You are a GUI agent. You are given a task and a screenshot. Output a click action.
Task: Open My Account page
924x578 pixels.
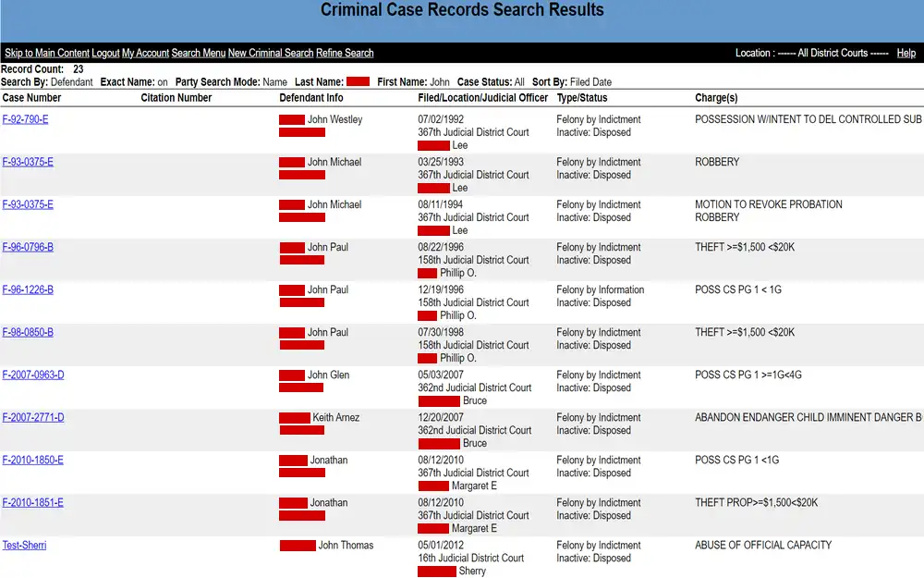tap(146, 53)
